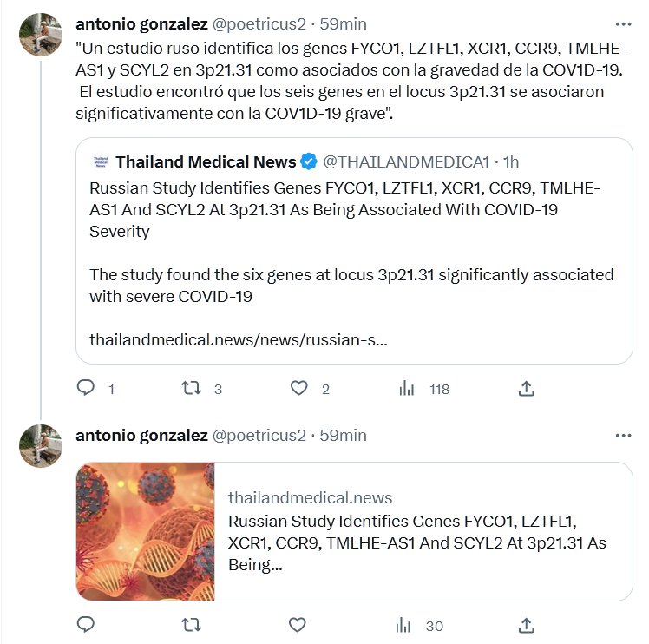Share the first tweet
Viewport: 649px width, 644px height.
point(526,389)
